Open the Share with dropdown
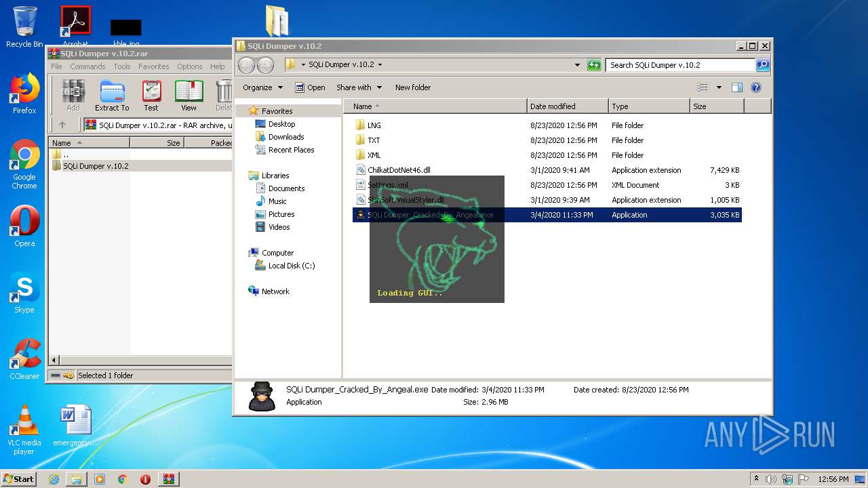 [x=359, y=87]
